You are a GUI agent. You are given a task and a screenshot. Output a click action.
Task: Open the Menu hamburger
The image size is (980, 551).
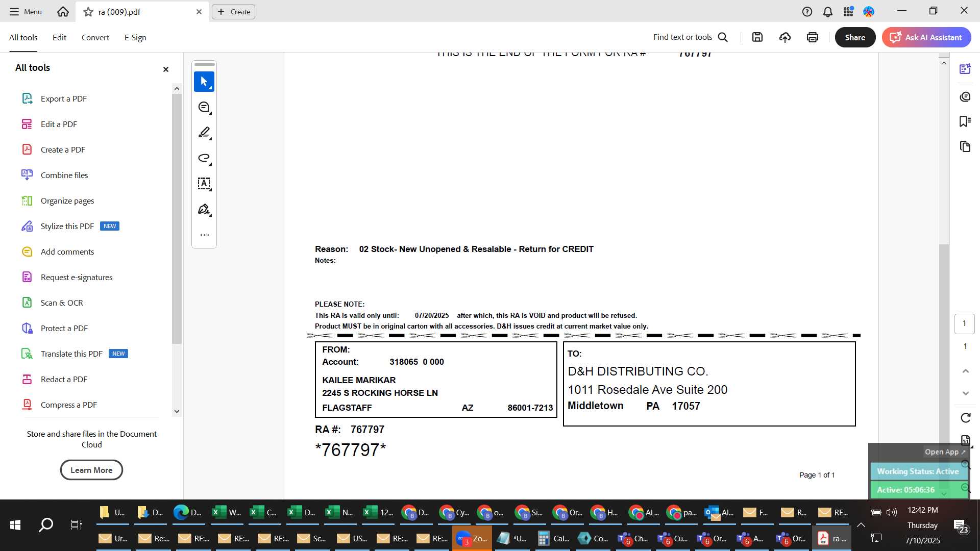pyautogui.click(x=26, y=11)
